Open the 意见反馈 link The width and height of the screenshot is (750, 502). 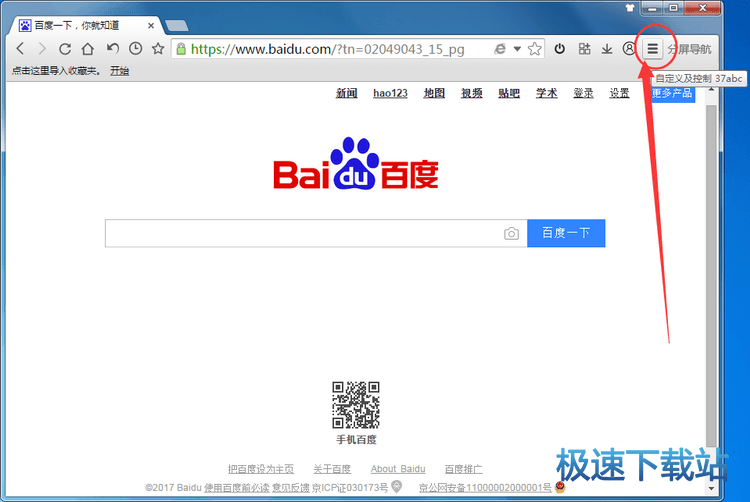tap(291, 488)
